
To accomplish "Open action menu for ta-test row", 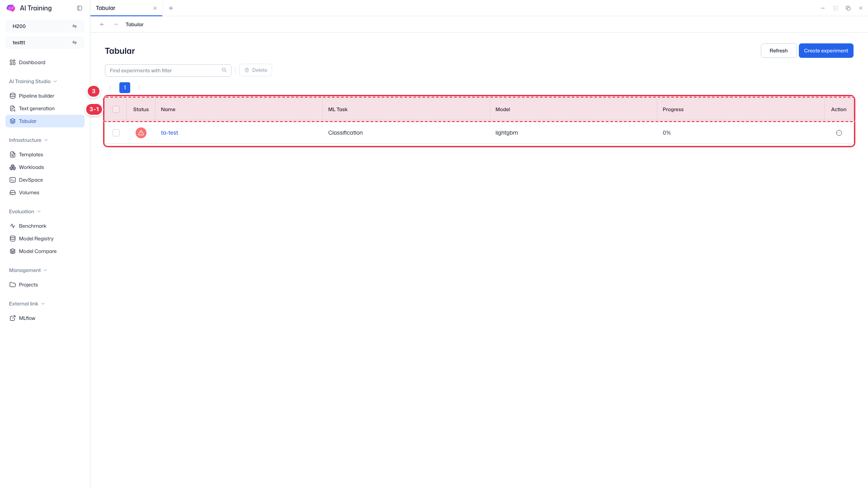I will point(839,133).
